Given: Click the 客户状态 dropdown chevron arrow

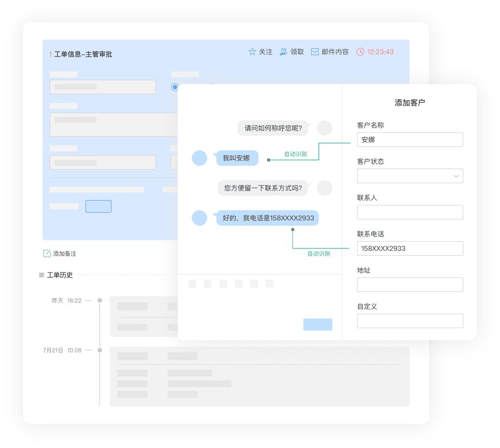Looking at the screenshot, I should 456,176.
